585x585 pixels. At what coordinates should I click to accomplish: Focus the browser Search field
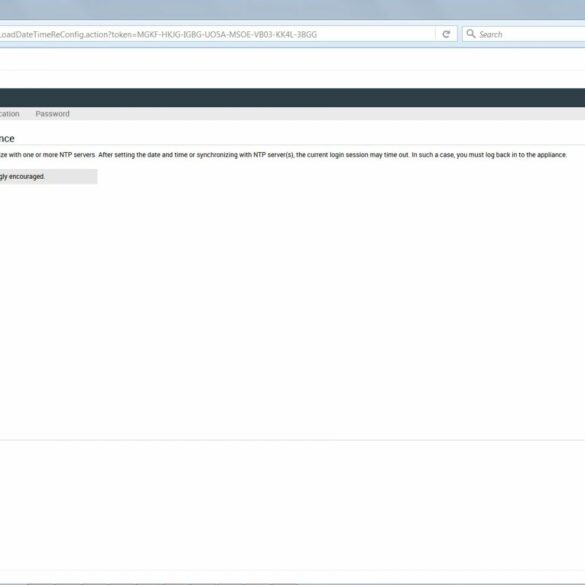[x=523, y=34]
